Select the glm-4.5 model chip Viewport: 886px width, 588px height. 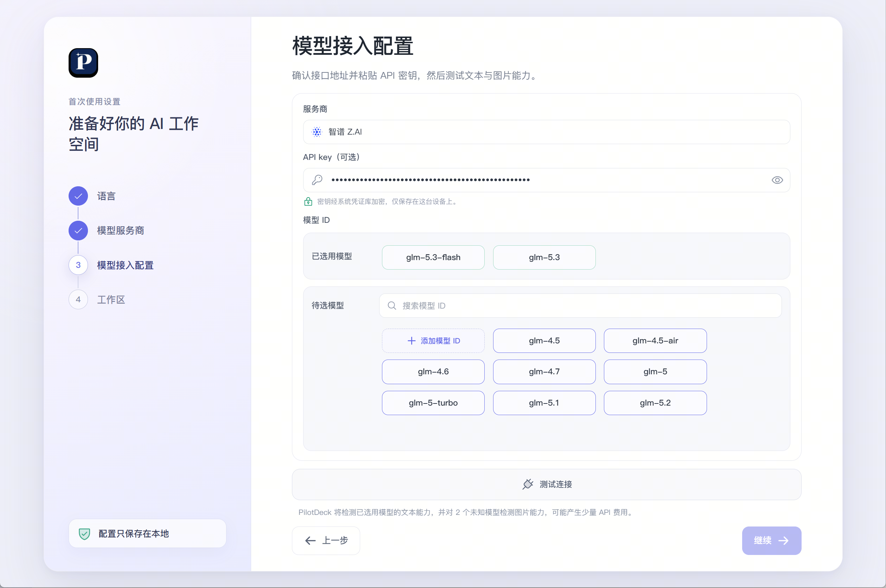tap(544, 341)
